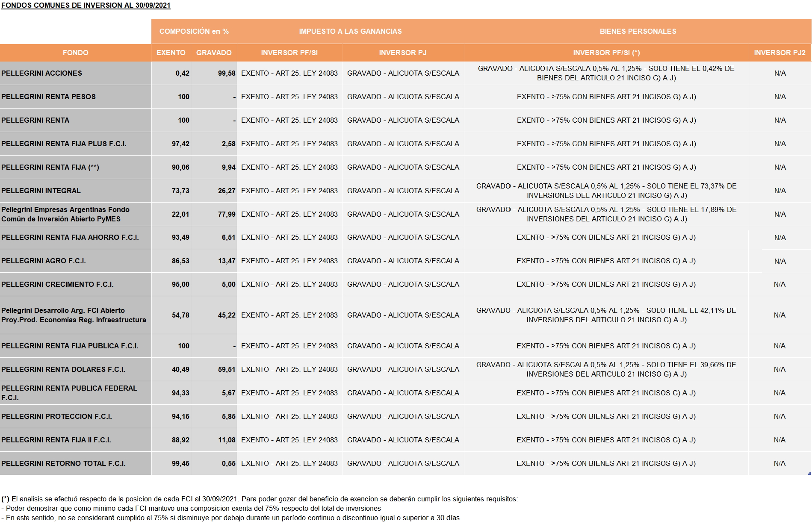Image resolution: width=812 pixels, height=524 pixels.
Task: Click the 'INVERSOR PJ' column header
Action: [403, 53]
